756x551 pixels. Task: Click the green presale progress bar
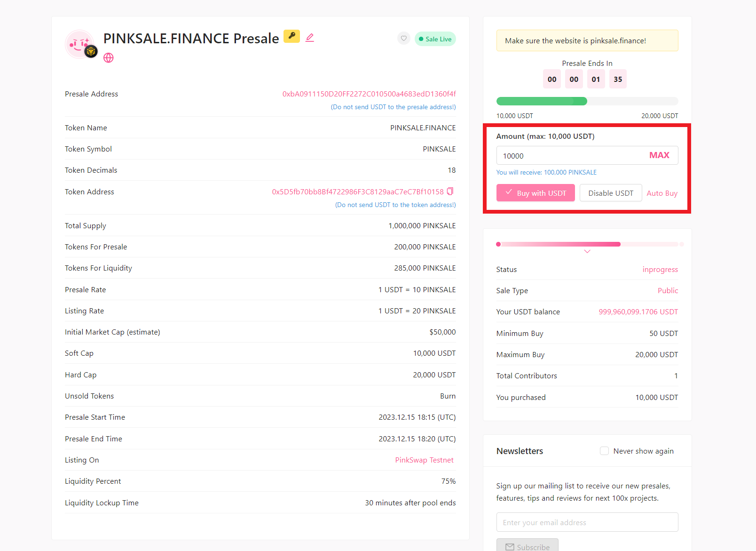541,101
